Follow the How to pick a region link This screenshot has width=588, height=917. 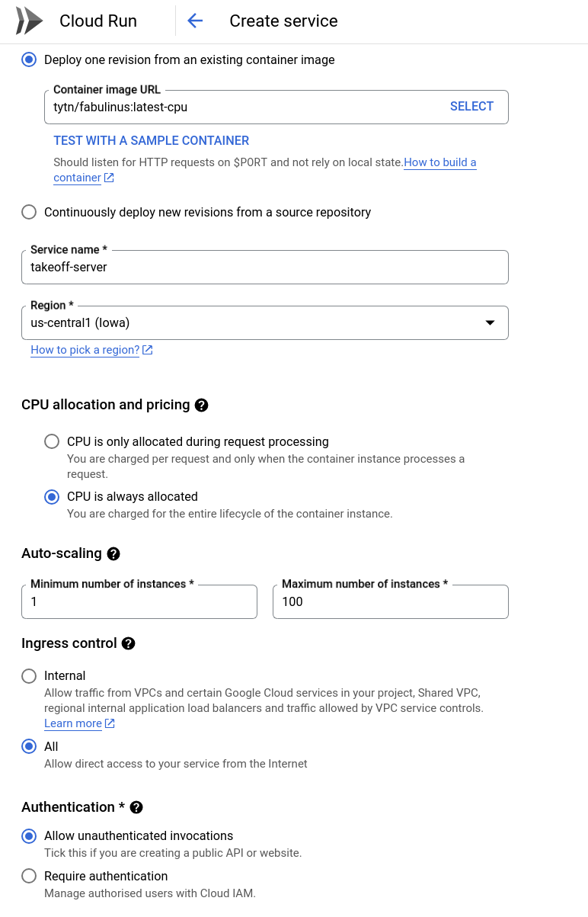click(85, 350)
